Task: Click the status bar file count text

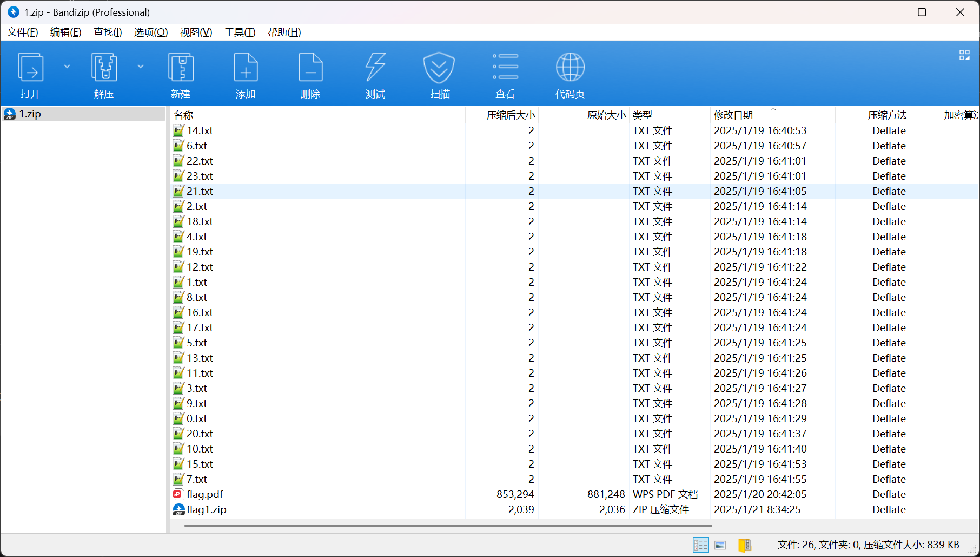Action: click(869, 545)
